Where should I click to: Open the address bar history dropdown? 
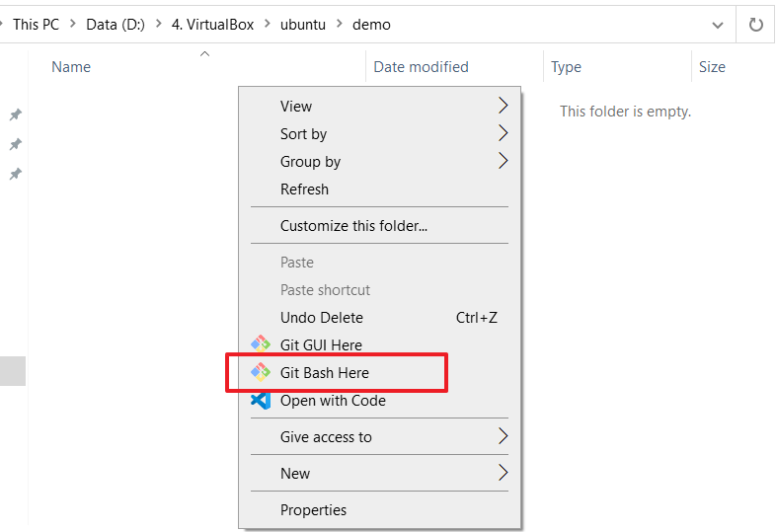point(718,25)
